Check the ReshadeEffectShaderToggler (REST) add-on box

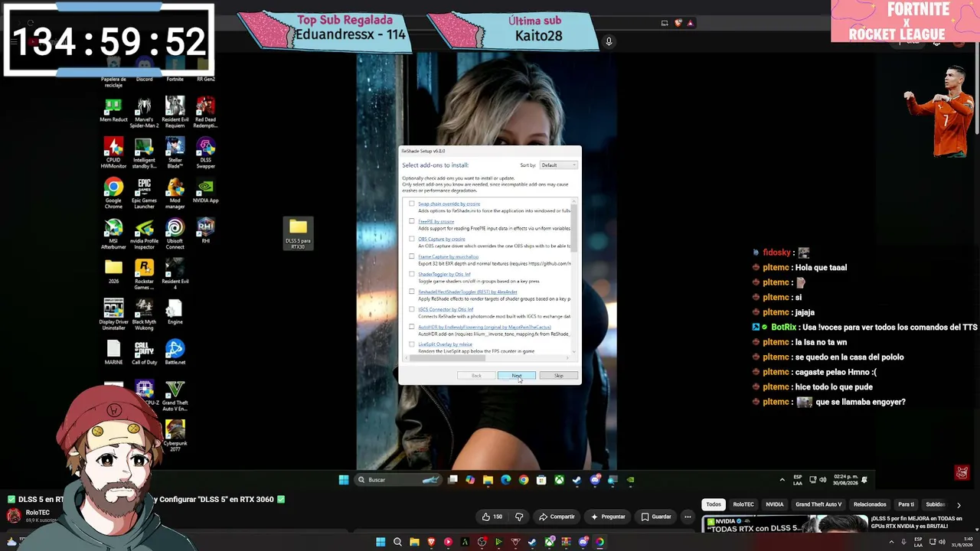(x=412, y=292)
